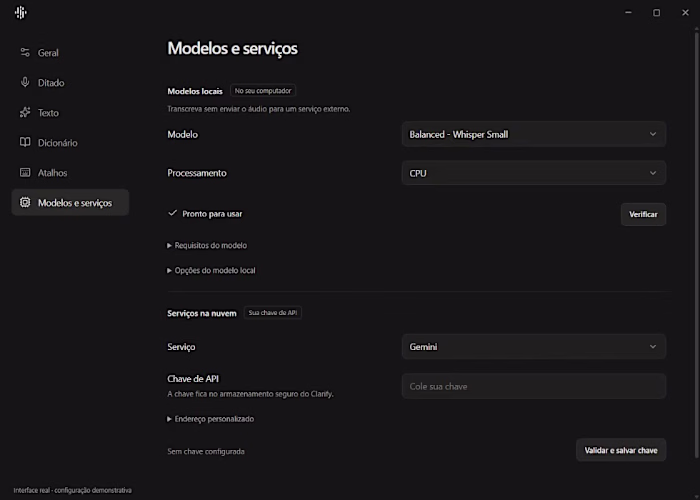This screenshot has width=700, height=500.
Task: Click the Chave de API label
Action: [x=193, y=379]
